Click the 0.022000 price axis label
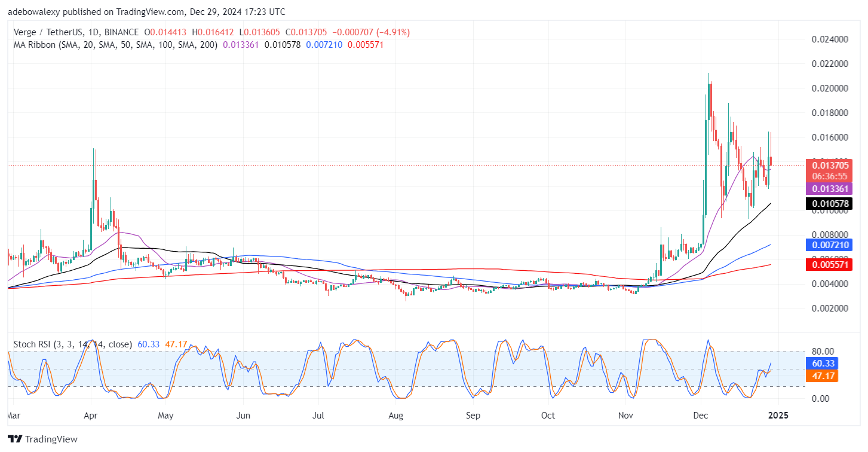 (830, 64)
